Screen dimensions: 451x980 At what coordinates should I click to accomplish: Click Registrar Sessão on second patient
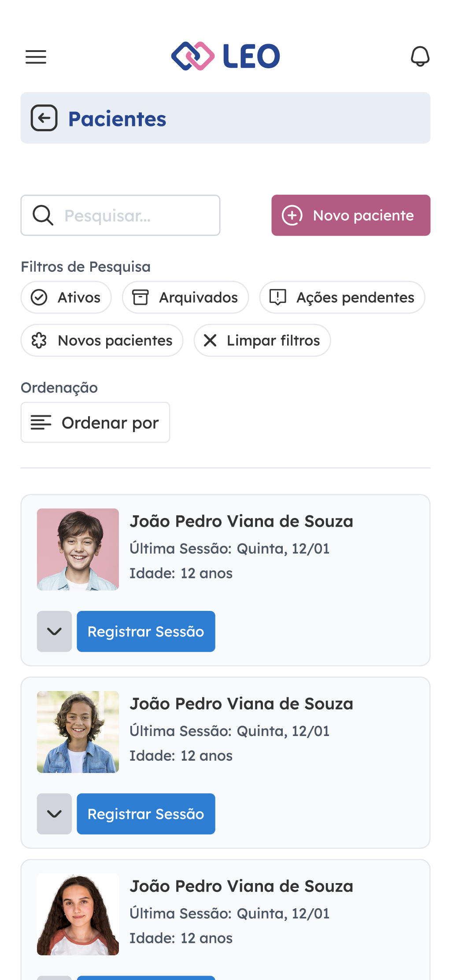(146, 814)
